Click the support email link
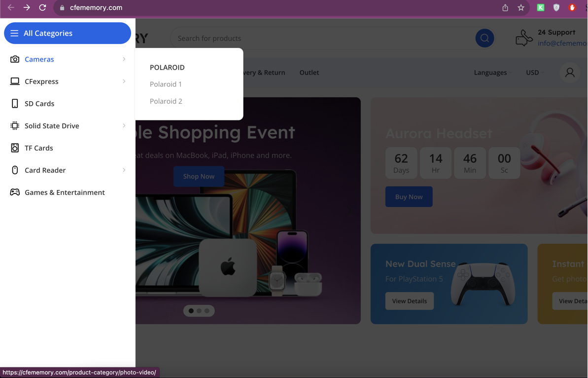 click(x=562, y=43)
